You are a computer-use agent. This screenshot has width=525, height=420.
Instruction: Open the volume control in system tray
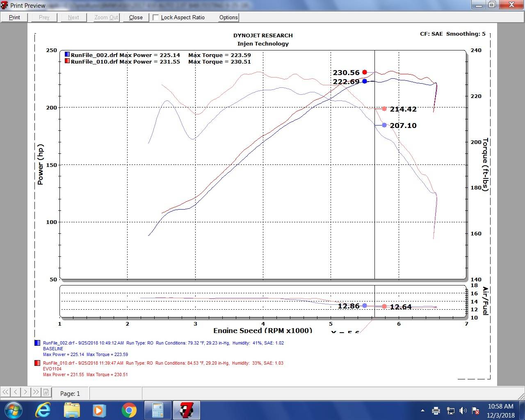[x=463, y=411]
